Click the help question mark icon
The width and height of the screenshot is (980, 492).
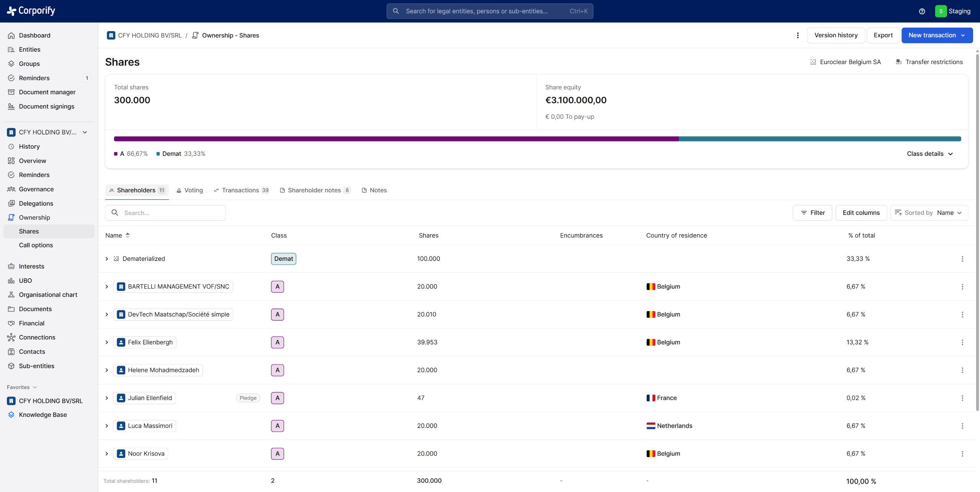[x=922, y=11]
